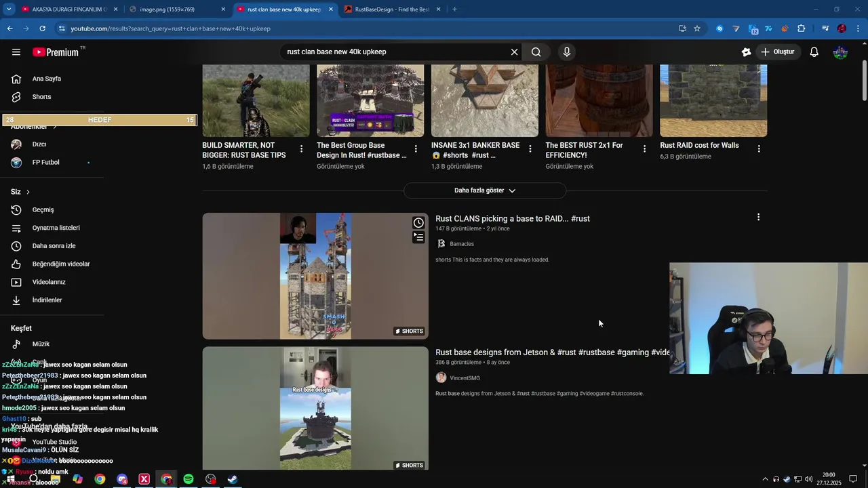
Task: Click the Oluştur create button
Action: pyautogui.click(x=778, y=52)
